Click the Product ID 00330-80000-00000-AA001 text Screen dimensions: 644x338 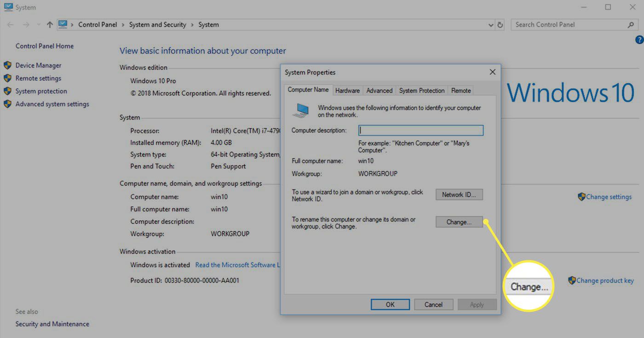point(185,281)
